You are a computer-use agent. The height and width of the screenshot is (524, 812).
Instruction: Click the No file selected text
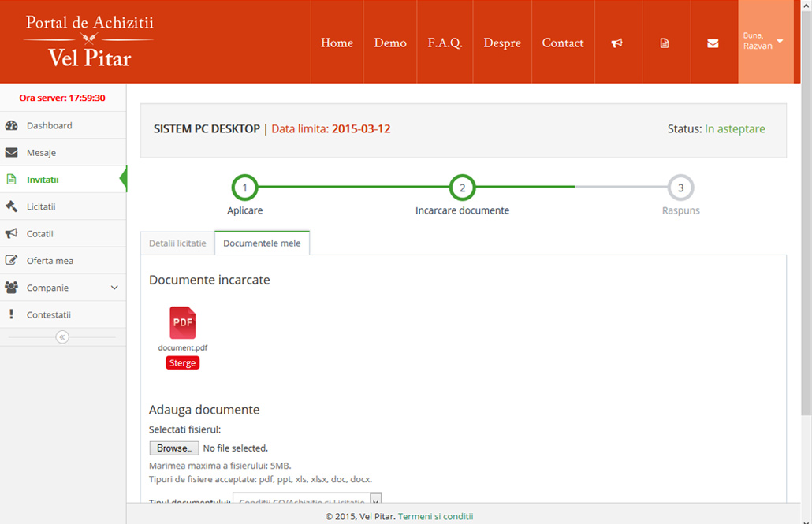point(236,448)
